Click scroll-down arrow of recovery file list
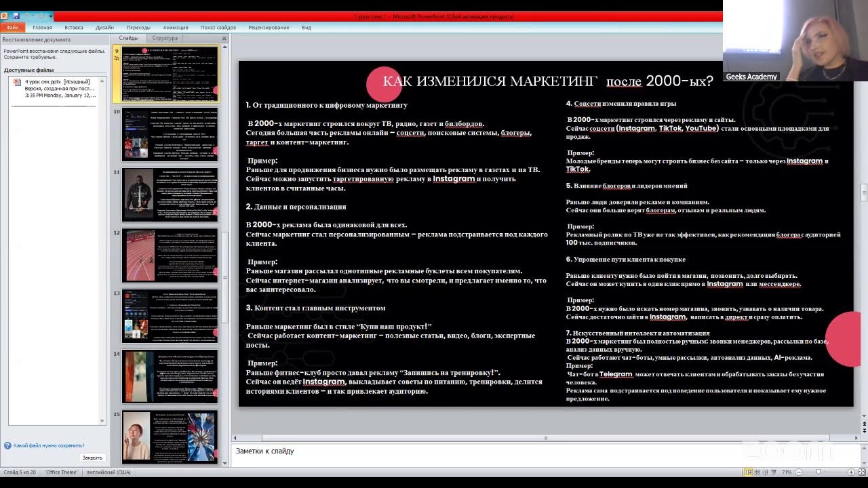Viewport: 868px width, 488px height. [x=102, y=421]
